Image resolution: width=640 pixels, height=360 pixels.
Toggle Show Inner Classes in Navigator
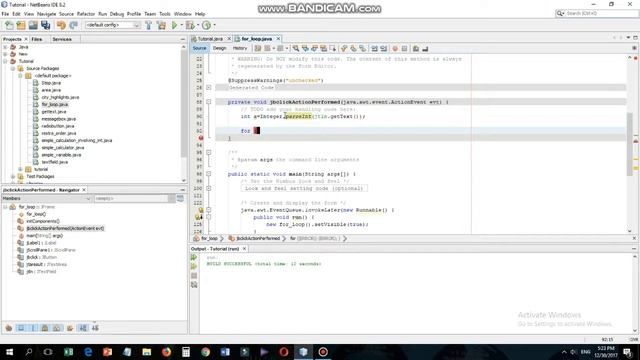[57, 328]
